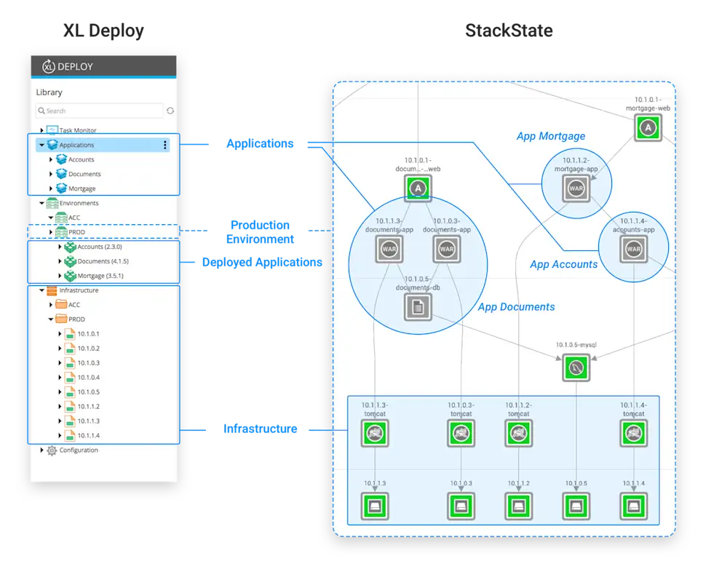Select the accounts-app WAR icon in App Accounts
This screenshot has width=722, height=588.
(x=632, y=248)
